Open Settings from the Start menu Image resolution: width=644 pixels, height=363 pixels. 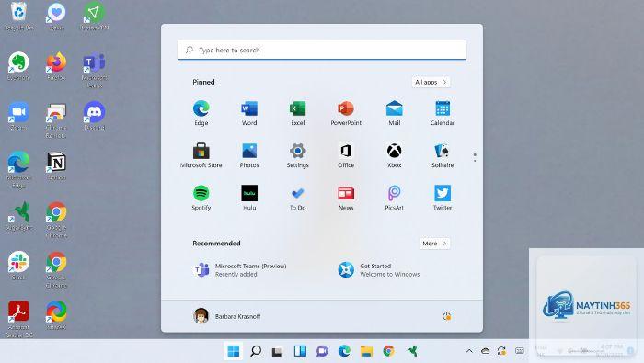click(297, 155)
